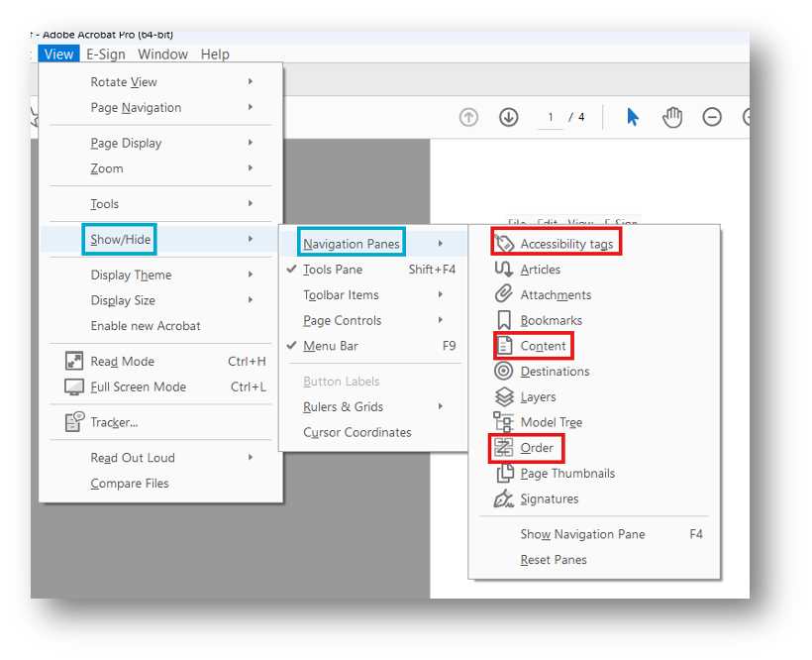Toggle the Tools Pane checkmark item

click(373, 270)
